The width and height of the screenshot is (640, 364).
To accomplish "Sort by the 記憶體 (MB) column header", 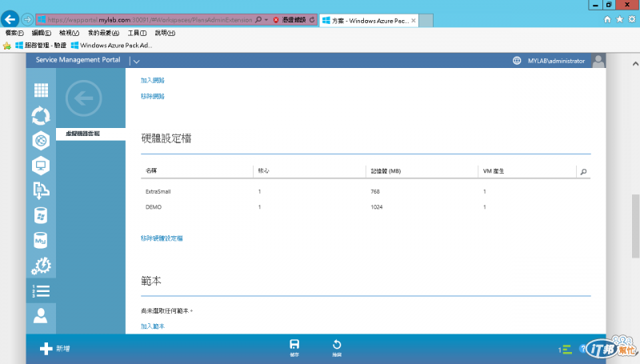I will click(x=386, y=171).
